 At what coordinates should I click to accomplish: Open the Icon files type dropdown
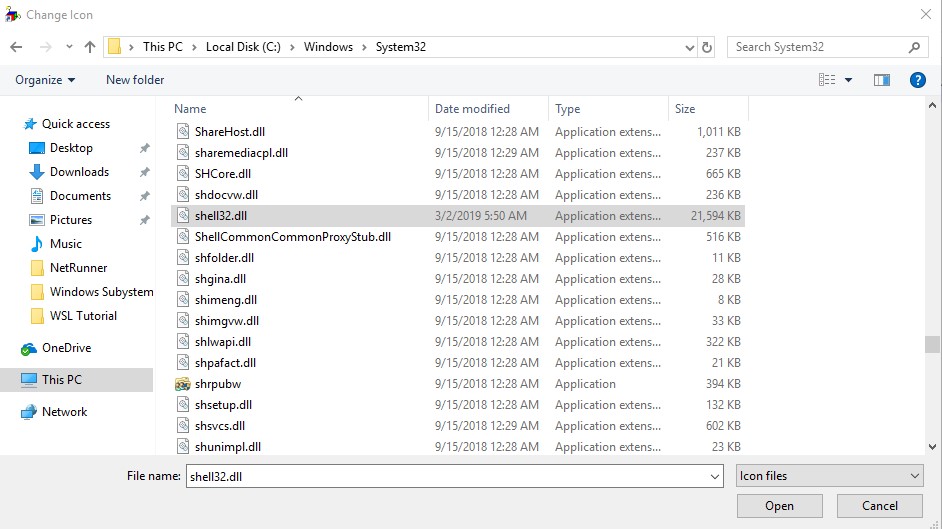click(x=830, y=476)
